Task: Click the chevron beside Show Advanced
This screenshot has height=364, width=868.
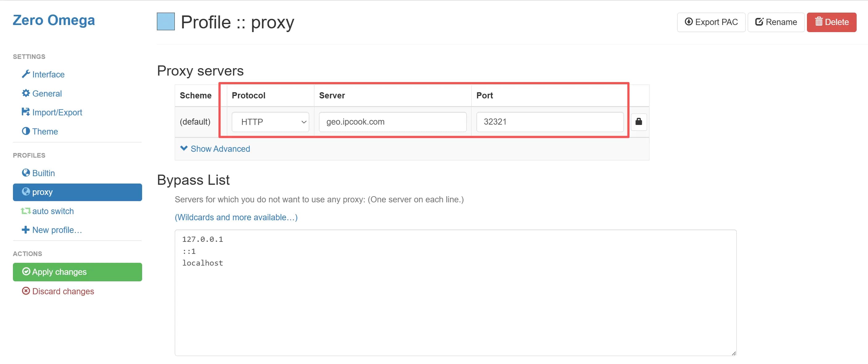Action: click(x=184, y=148)
